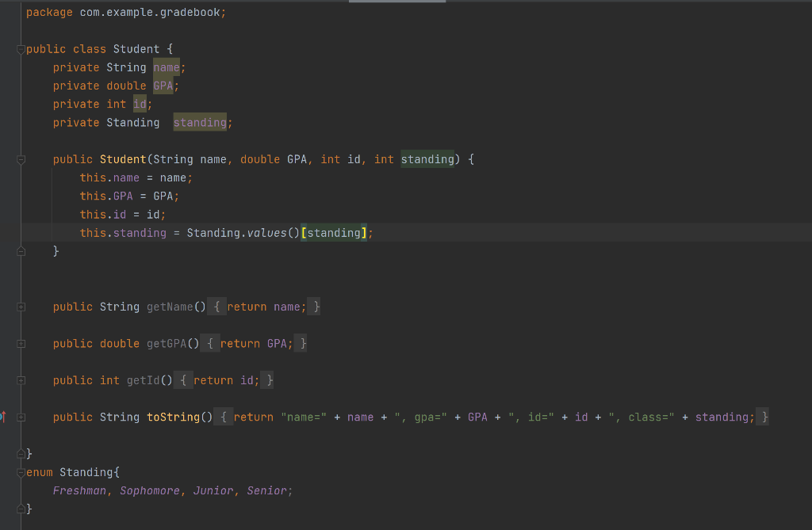812x530 pixels.
Task: Select the Senior enum constant
Action: point(266,490)
